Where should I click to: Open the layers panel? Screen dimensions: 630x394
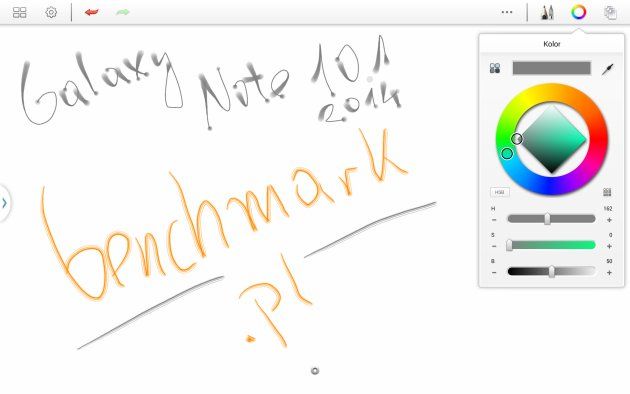point(610,13)
